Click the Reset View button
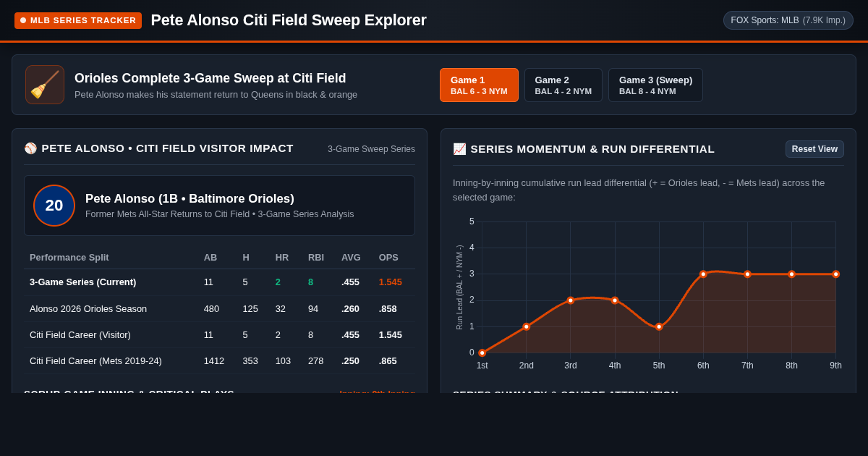Image resolution: width=868 pixels, height=456 pixels. 814,149
